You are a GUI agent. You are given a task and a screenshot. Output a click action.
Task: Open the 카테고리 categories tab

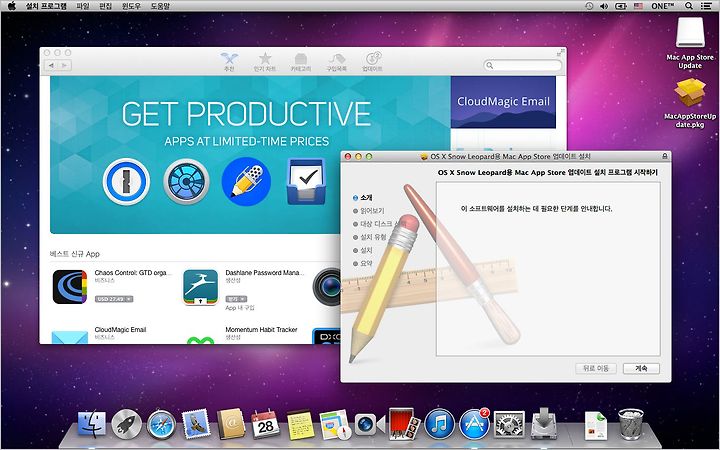point(300,62)
